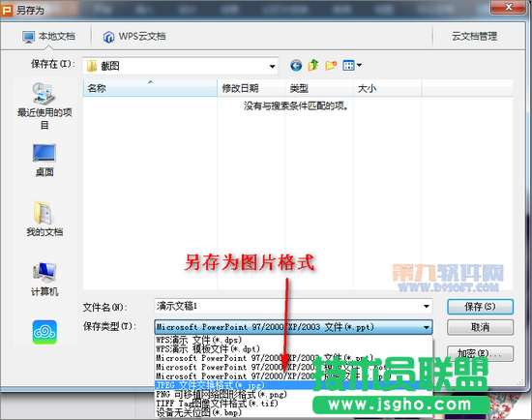The image size is (532, 420).
Task: Open 我的文档 folder shortcut
Action: click(44, 219)
